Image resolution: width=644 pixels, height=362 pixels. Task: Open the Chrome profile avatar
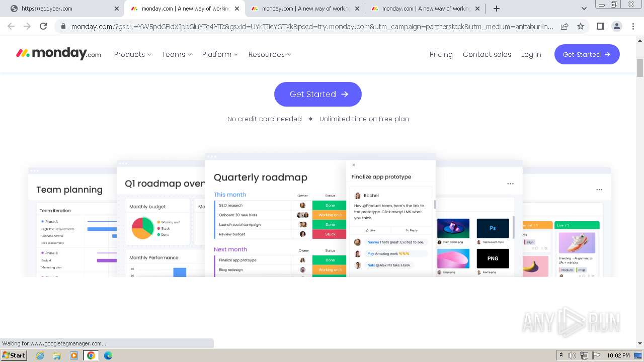tap(616, 26)
